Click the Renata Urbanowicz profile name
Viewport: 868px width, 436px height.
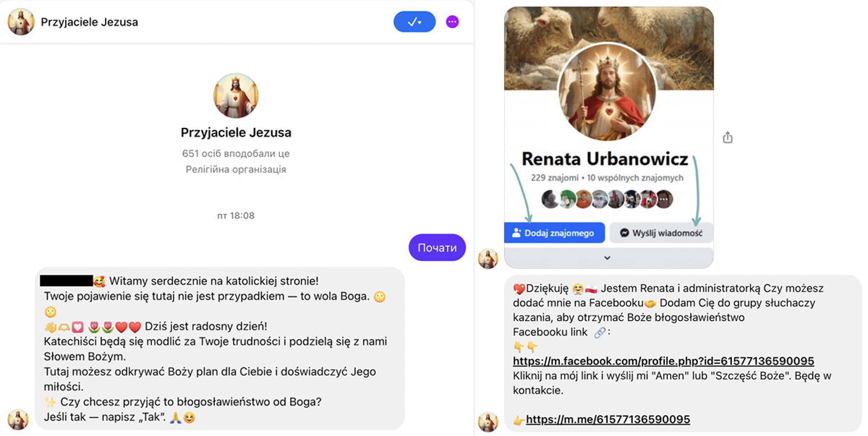[x=605, y=158]
